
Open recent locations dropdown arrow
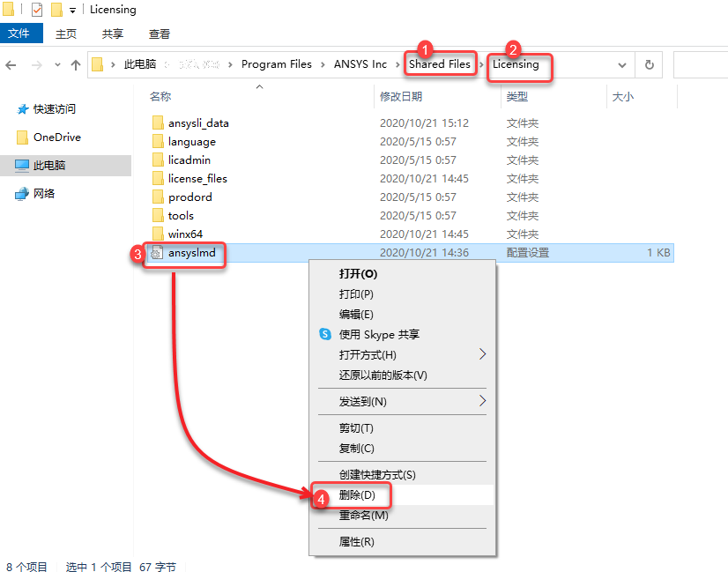[57, 65]
